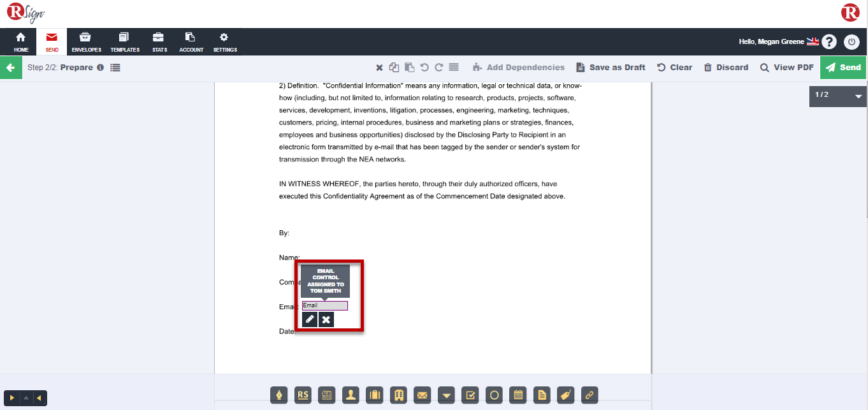Open language selector flag
This screenshot has height=410, width=868.
[813, 41]
